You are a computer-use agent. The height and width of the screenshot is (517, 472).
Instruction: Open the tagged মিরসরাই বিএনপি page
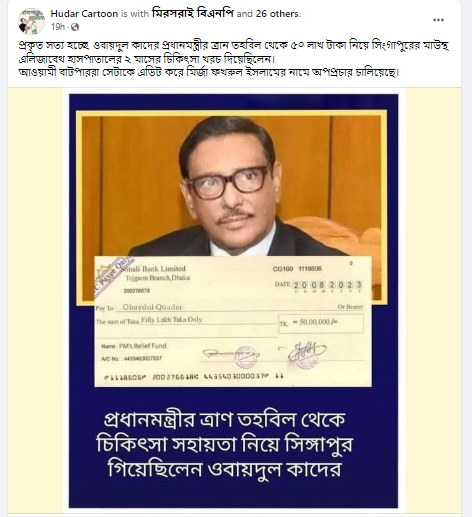click(193, 13)
